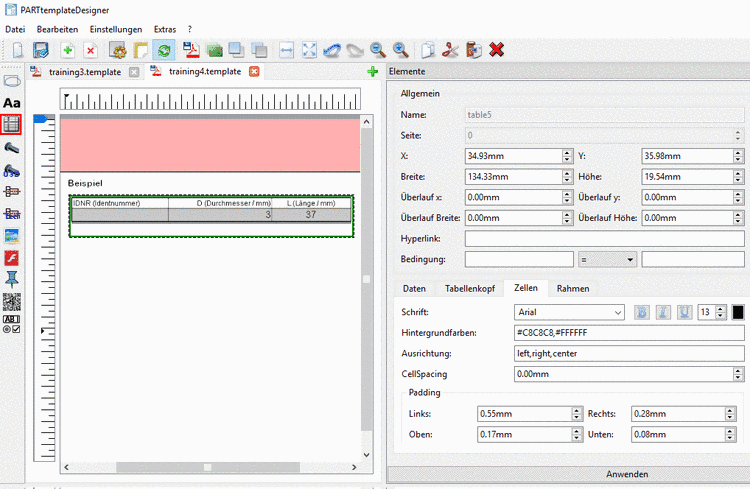Add a new page with green plus

[x=68, y=50]
